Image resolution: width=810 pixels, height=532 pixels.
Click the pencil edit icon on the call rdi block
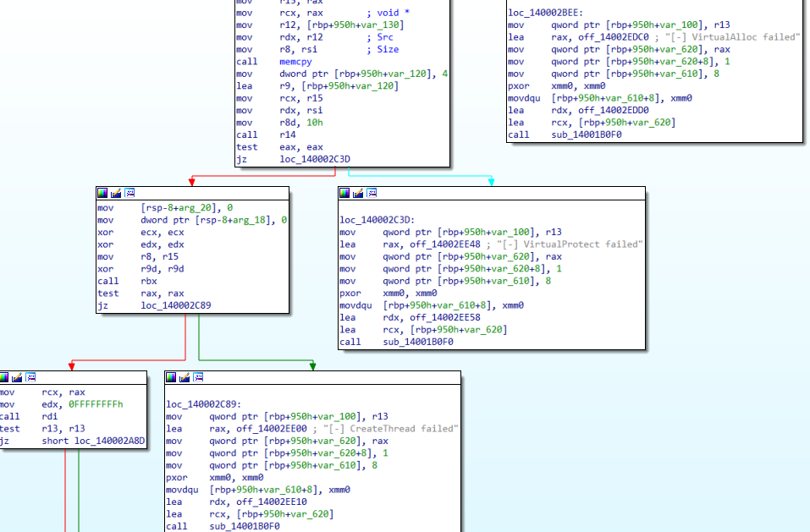[x=17, y=377]
